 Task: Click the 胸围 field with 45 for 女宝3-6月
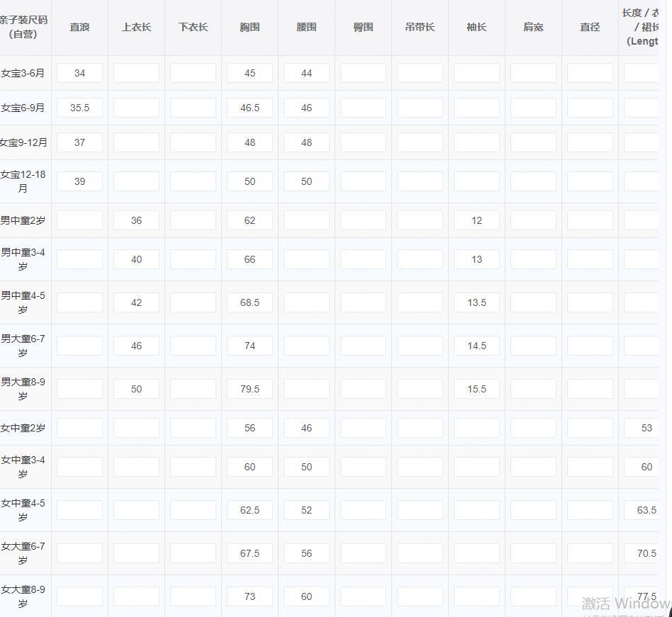[250, 73]
